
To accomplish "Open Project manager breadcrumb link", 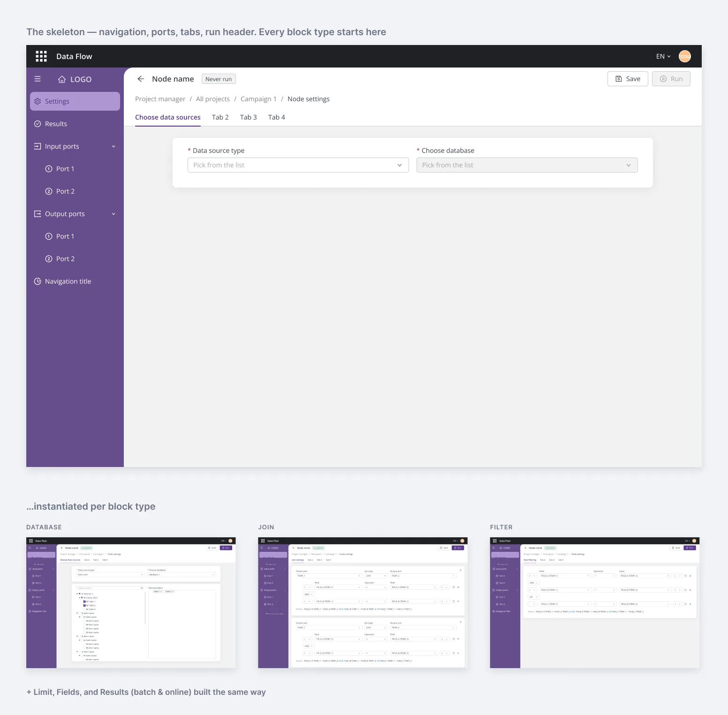I will [x=160, y=99].
